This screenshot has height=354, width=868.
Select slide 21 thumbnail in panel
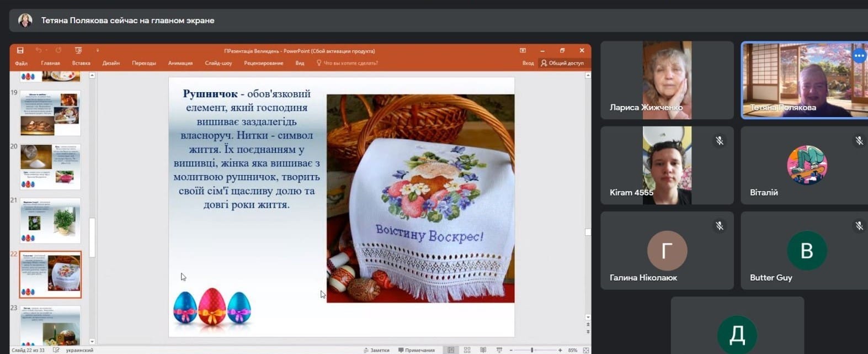50,220
